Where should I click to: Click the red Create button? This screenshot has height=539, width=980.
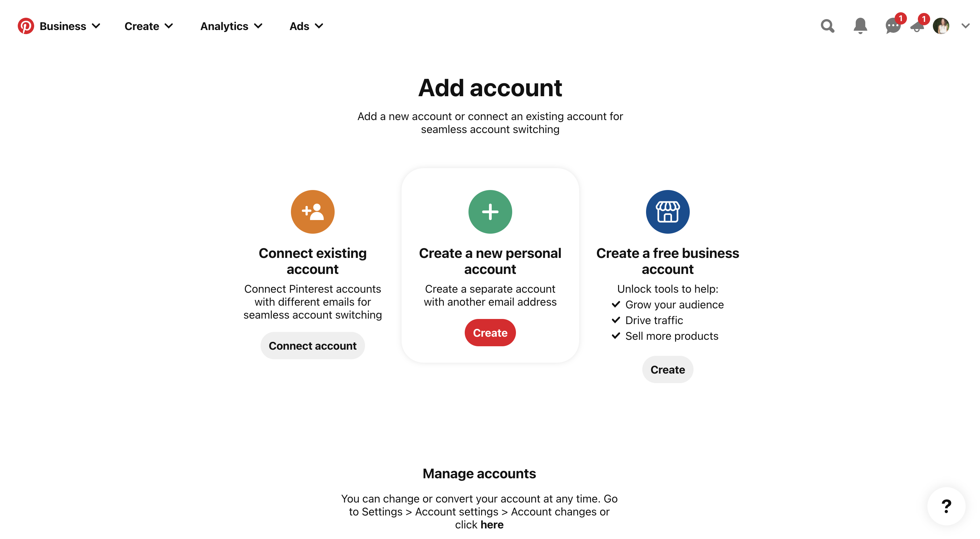point(490,333)
